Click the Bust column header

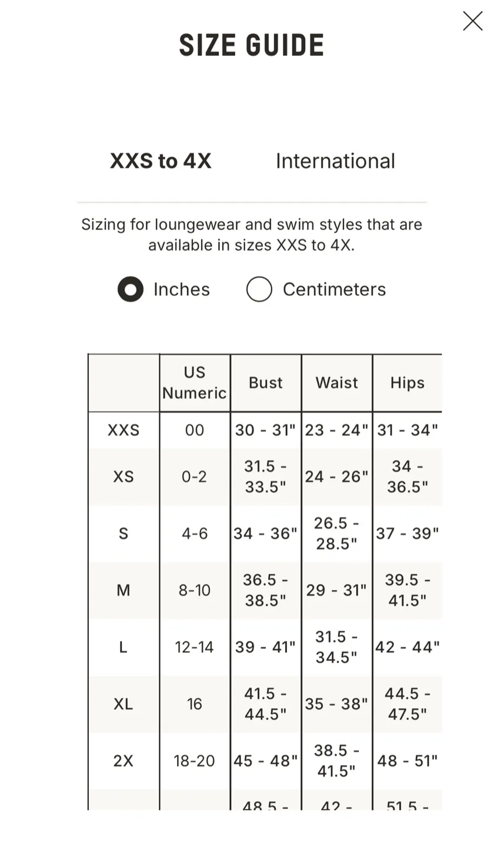tap(266, 382)
